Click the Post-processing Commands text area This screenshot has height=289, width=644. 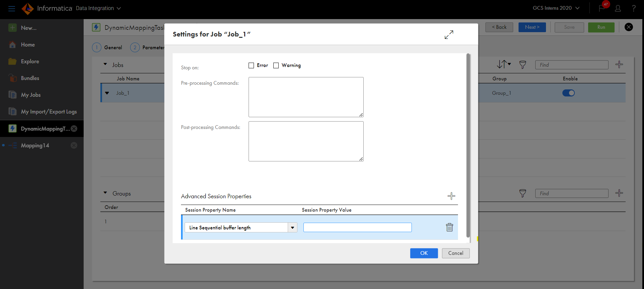306,141
